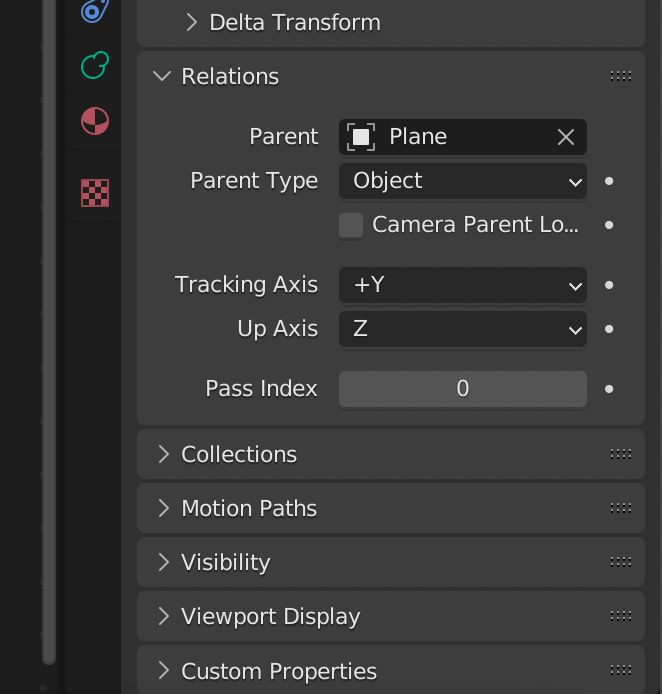
Task: Open the green Object Data properties tab
Action: (x=94, y=66)
